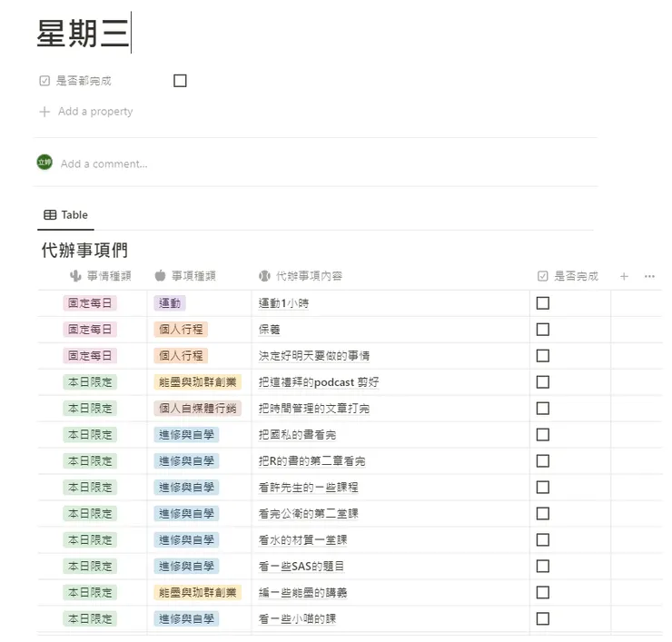Tick the 看許先生的一些課程 checkbox

pyautogui.click(x=543, y=488)
